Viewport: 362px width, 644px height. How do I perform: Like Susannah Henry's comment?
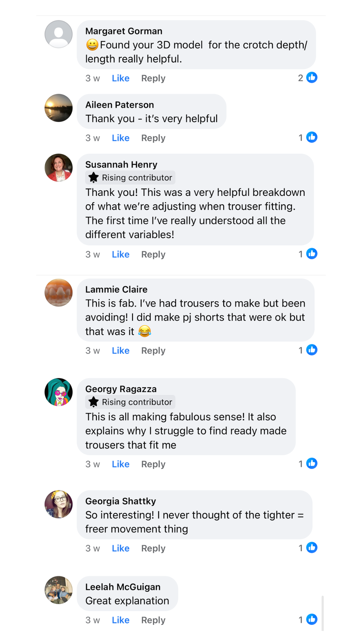[x=121, y=254]
